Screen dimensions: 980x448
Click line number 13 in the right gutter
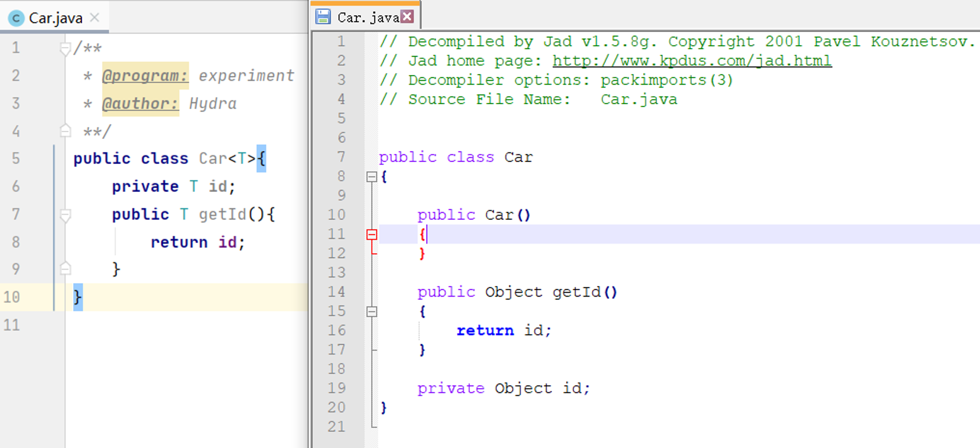pyautogui.click(x=337, y=273)
